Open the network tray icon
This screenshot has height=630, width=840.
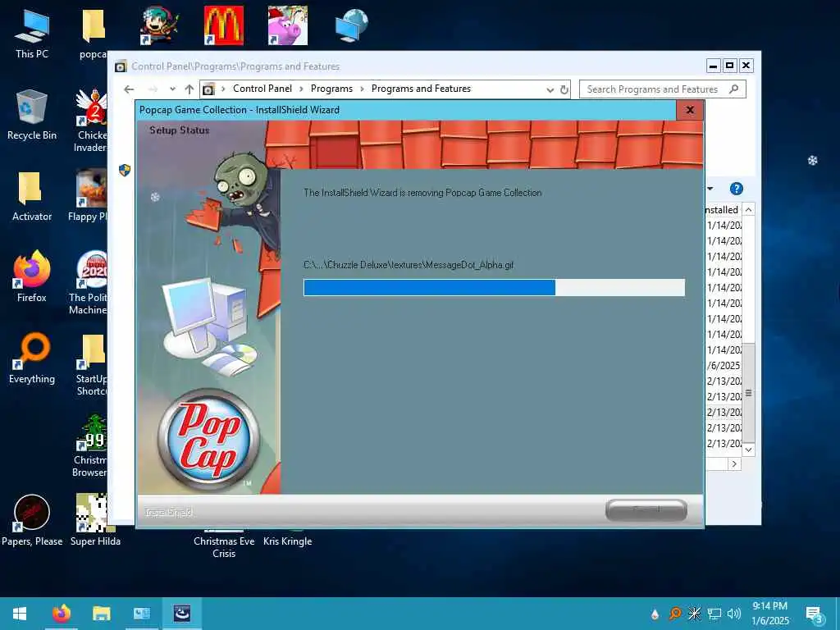pyautogui.click(x=714, y=614)
